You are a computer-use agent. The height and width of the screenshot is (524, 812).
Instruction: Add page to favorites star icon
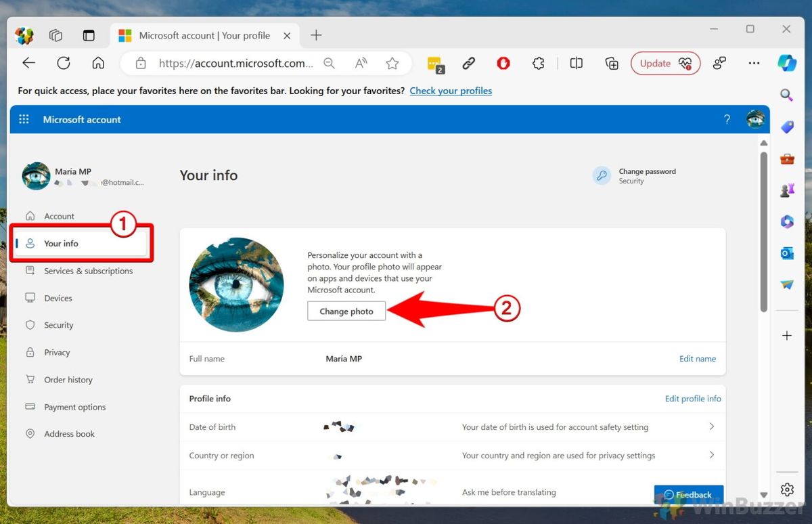pyautogui.click(x=392, y=63)
